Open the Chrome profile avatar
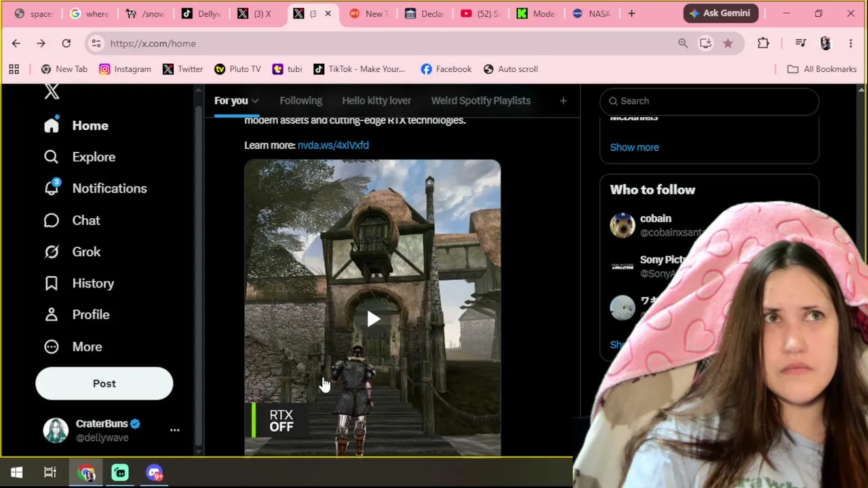 [x=825, y=43]
